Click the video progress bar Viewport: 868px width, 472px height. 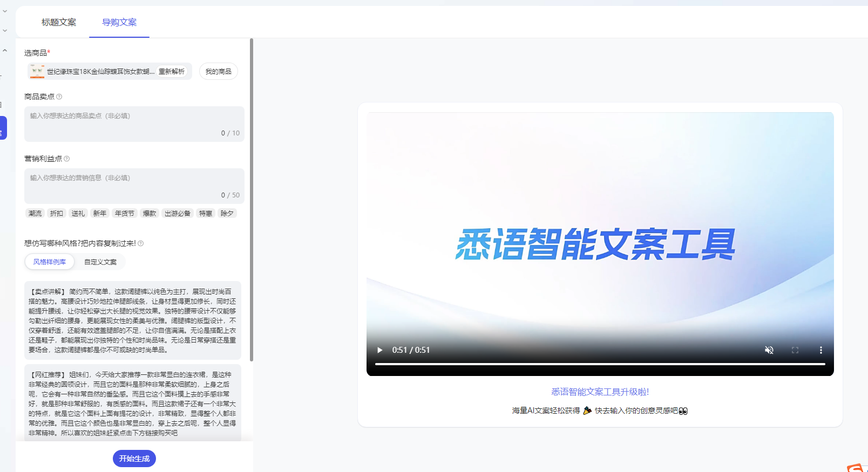click(x=600, y=364)
